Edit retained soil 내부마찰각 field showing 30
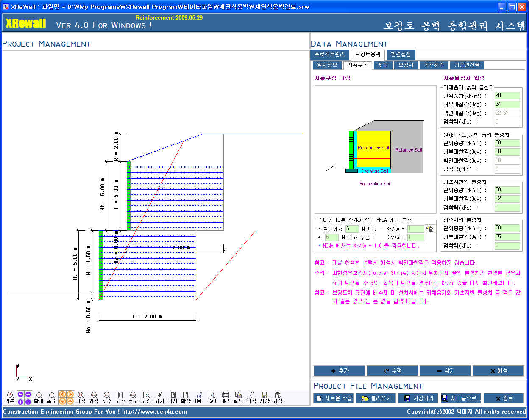 pos(507,152)
